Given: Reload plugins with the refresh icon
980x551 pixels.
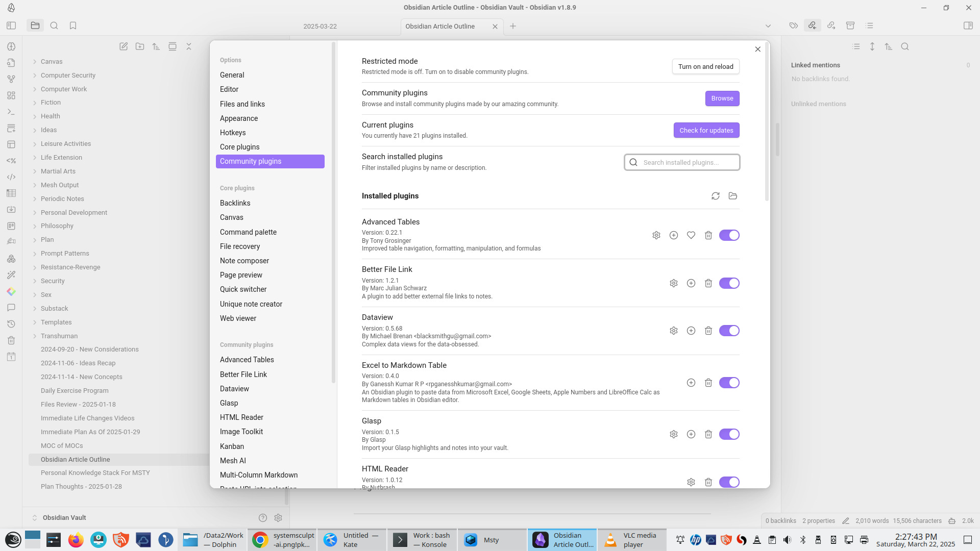Looking at the screenshot, I should (x=716, y=196).
